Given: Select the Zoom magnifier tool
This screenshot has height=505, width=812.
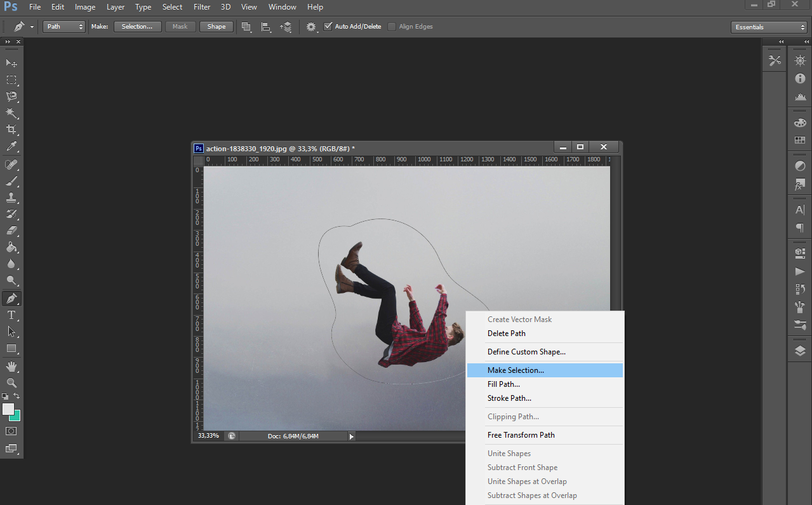Looking at the screenshot, I should click(11, 383).
